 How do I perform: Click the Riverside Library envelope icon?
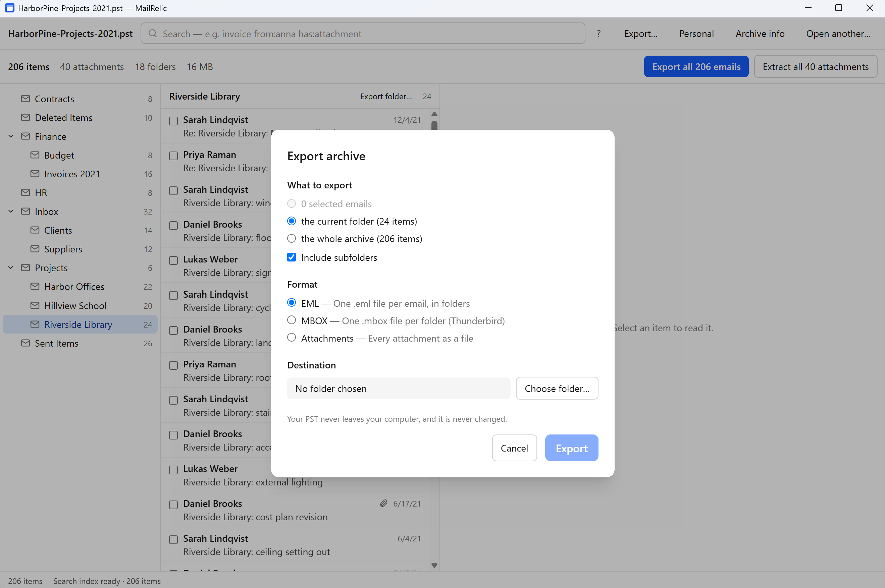tap(35, 325)
